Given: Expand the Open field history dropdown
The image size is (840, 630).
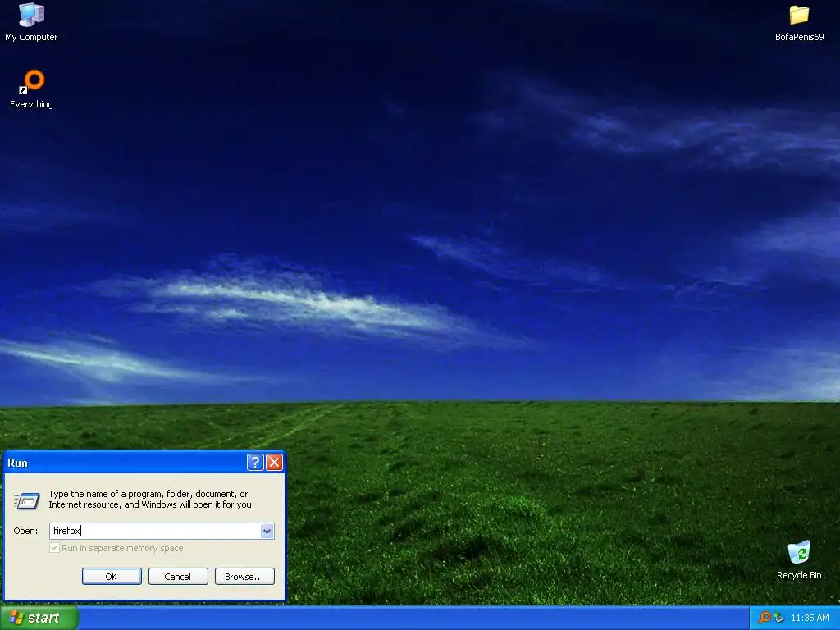Looking at the screenshot, I should (x=267, y=531).
